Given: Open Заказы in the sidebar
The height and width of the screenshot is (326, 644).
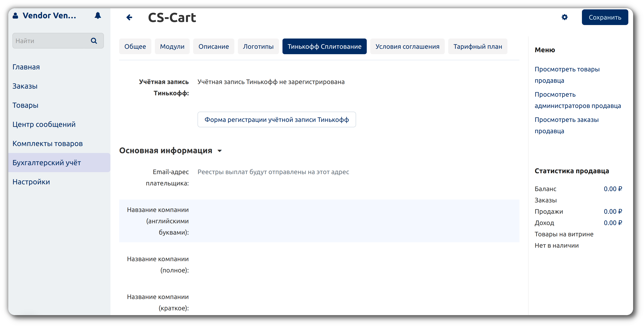Looking at the screenshot, I should [x=25, y=86].
